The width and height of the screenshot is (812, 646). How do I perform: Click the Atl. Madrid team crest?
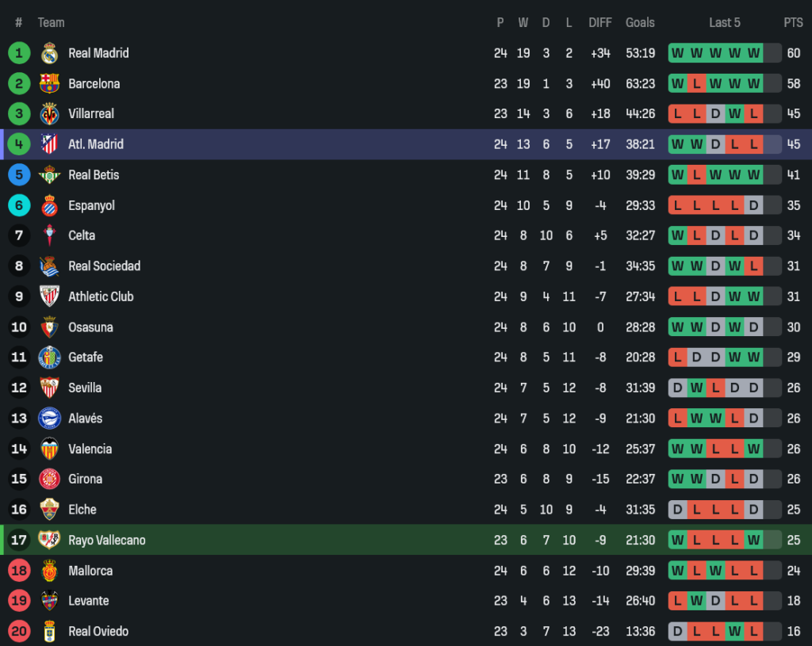click(49, 144)
